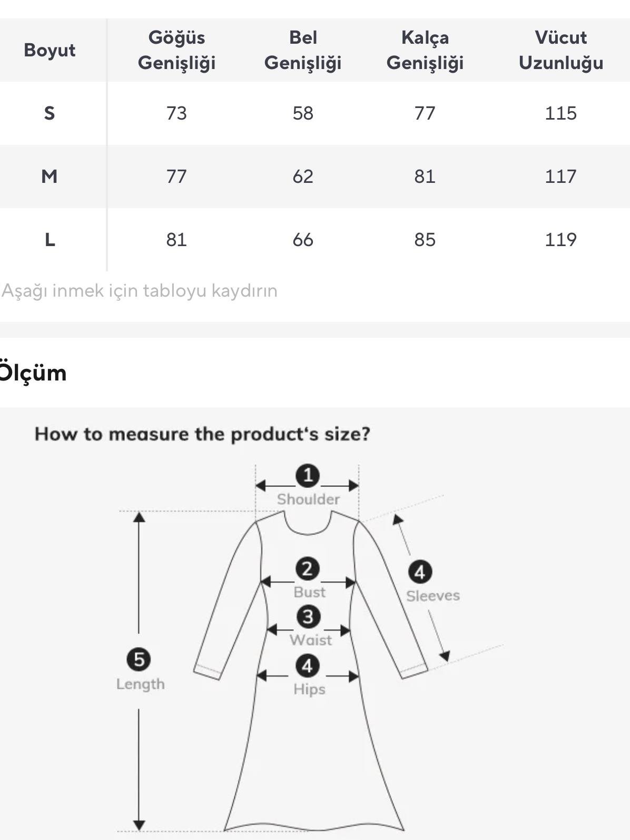Select the S size row label

50,113
